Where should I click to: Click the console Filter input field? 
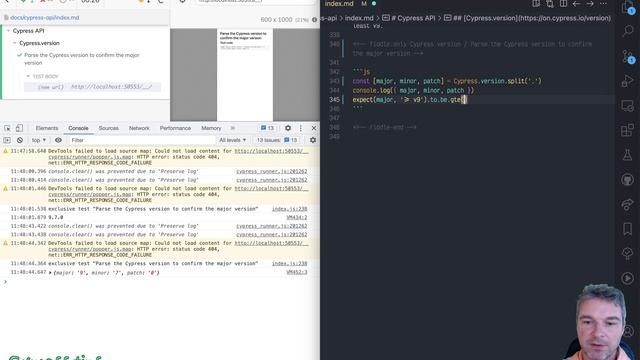[x=141, y=140]
